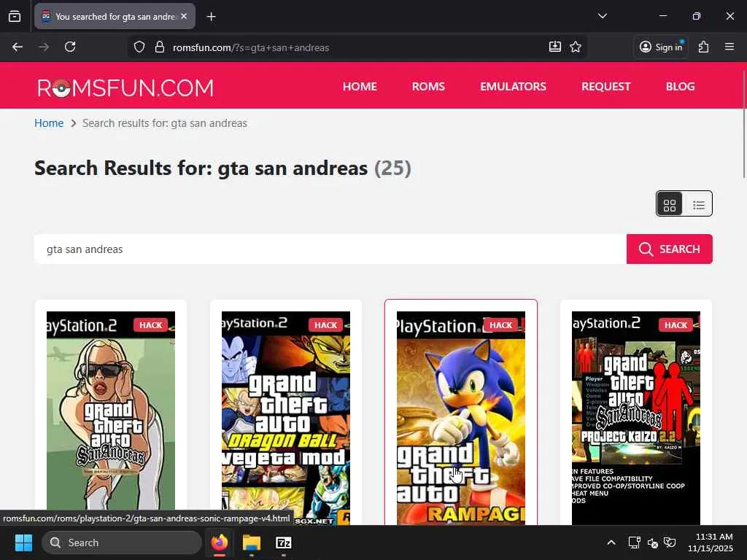The width and height of the screenshot is (747, 560).
Task: Click the 'gta san andreas' search field
Action: tap(330, 249)
